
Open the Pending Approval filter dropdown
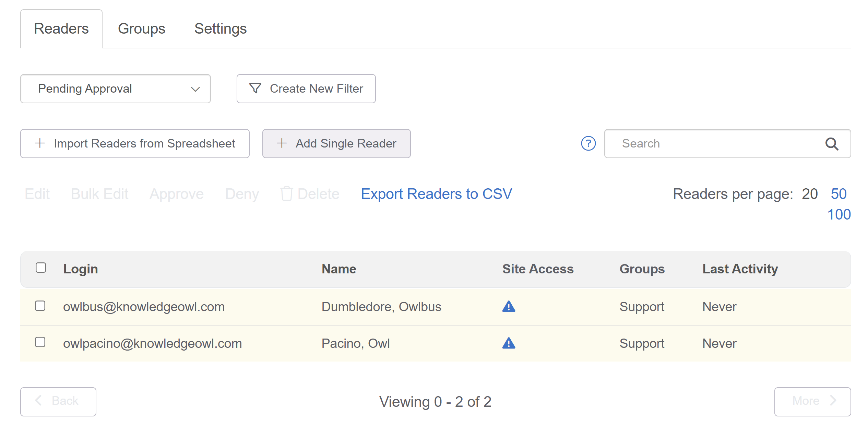(116, 89)
